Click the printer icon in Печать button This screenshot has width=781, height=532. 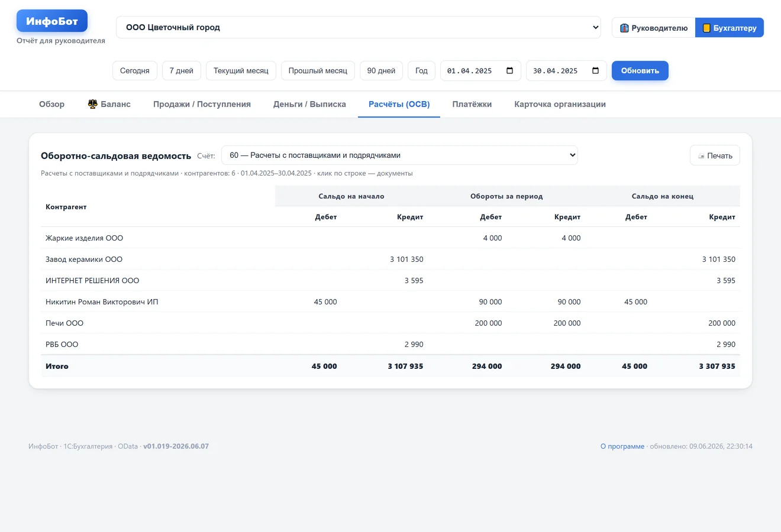click(701, 156)
